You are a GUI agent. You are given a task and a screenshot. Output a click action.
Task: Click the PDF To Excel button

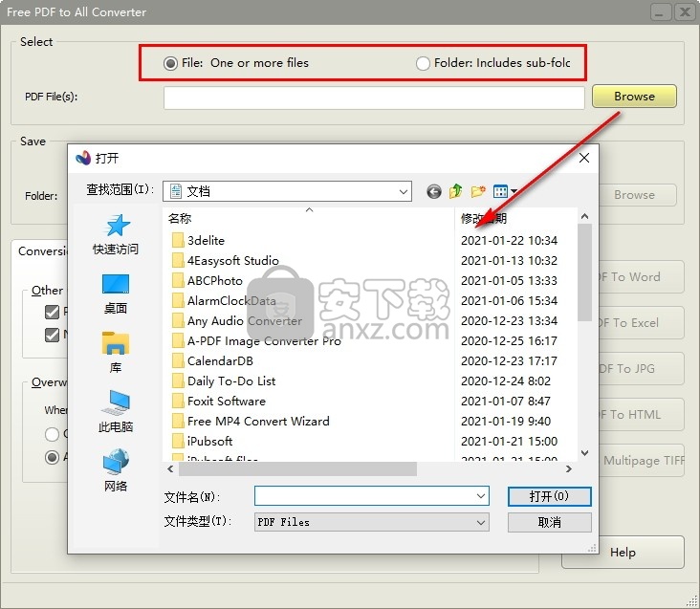click(641, 323)
